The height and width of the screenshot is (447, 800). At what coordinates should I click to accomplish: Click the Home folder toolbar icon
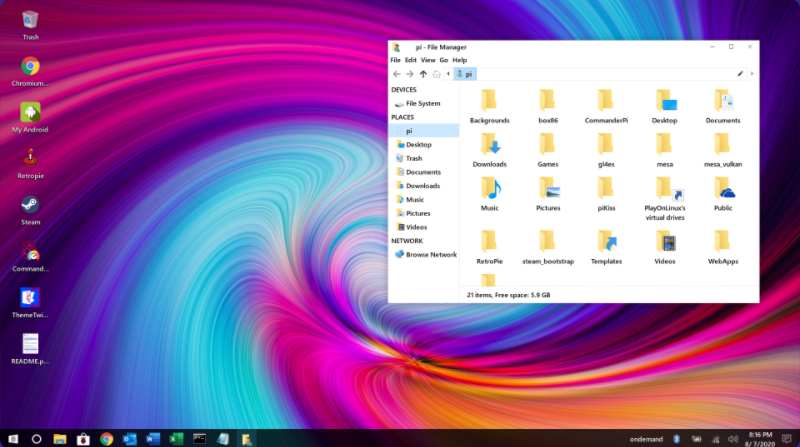coord(436,74)
